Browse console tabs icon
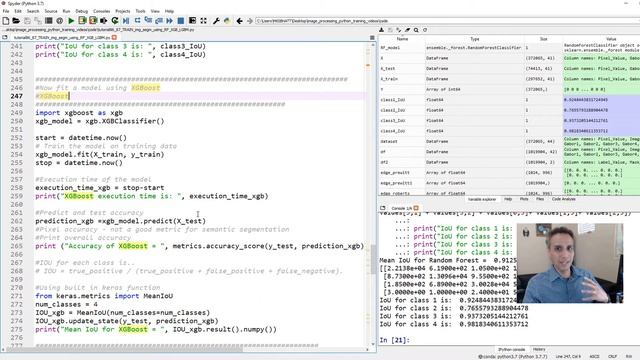Viewport: 640px width, 360px height. pos(382,208)
